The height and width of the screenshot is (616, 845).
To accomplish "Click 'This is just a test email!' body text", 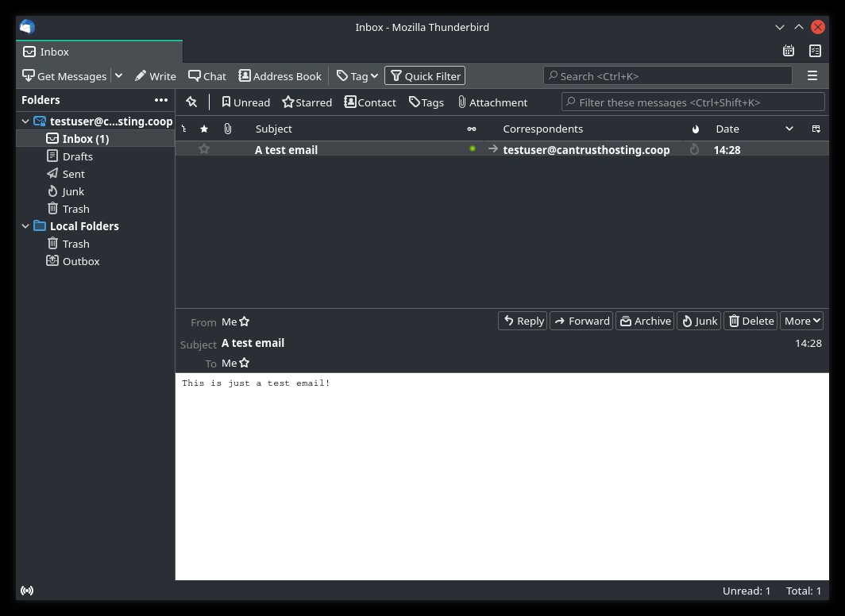I will click(x=256, y=383).
